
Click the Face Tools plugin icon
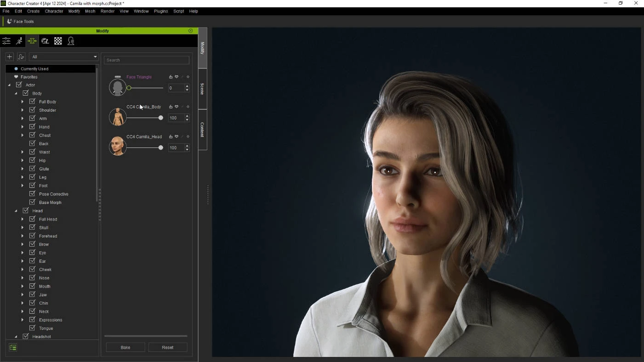click(x=9, y=22)
